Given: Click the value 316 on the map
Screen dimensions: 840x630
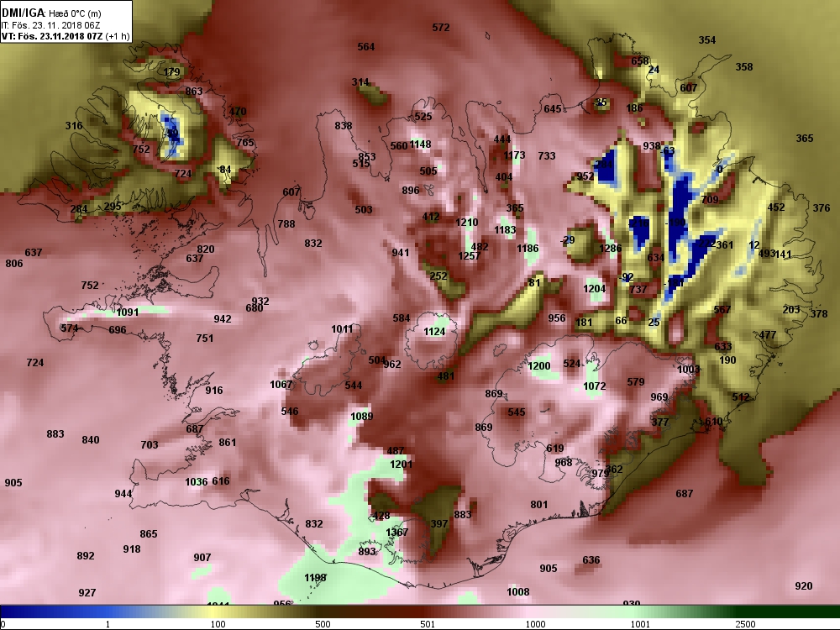Looking at the screenshot, I should (x=74, y=126).
